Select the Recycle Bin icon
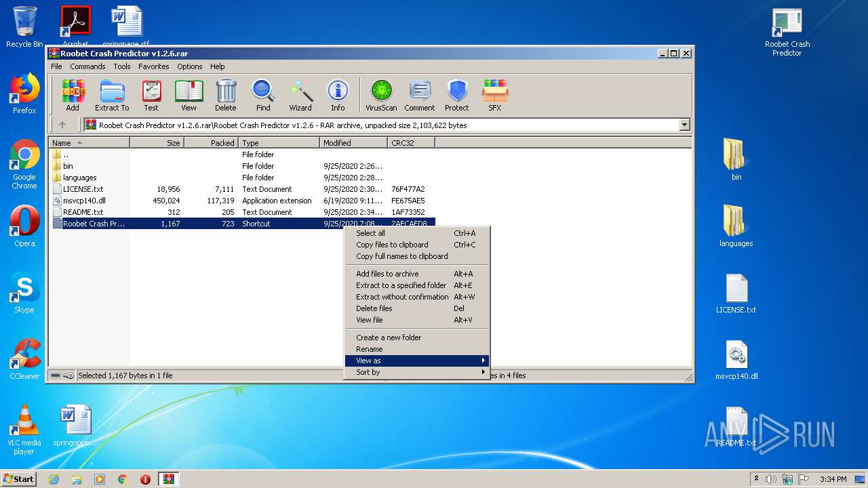Screen dimensions: 868x488 click(x=24, y=27)
